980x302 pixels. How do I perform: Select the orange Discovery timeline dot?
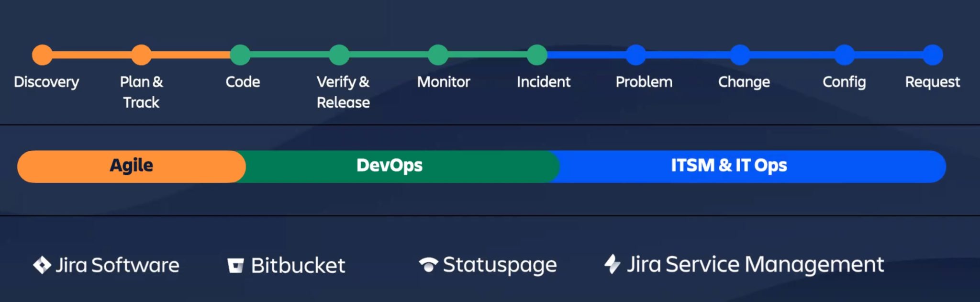pos(42,55)
